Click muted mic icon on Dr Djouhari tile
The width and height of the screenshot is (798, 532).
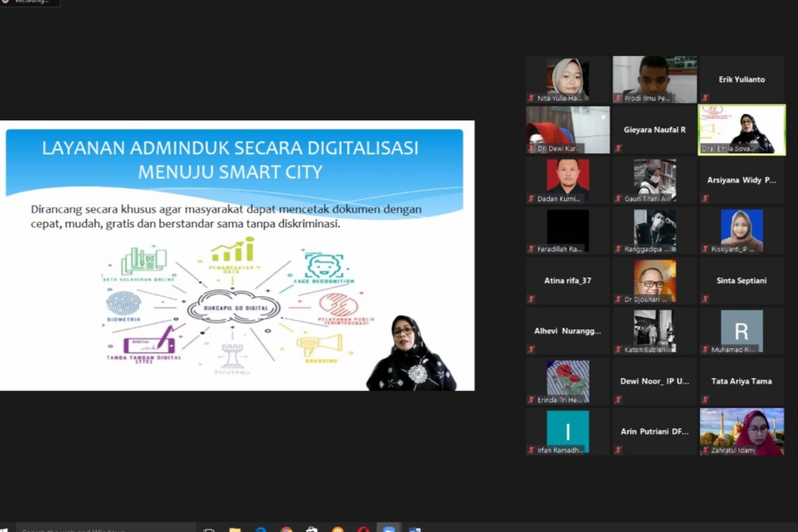pos(618,299)
